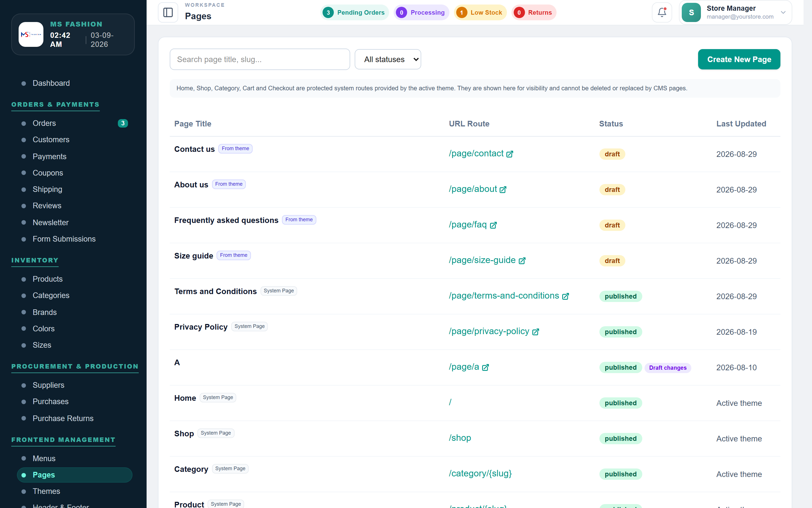Open external link icon for /page/faq
The width and height of the screenshot is (812, 508).
click(493, 225)
